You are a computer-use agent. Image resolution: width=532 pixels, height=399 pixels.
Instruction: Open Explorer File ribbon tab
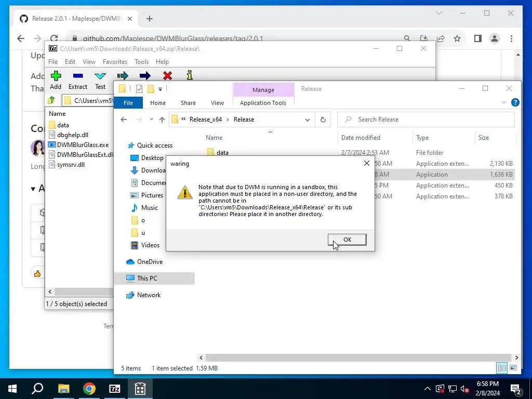click(128, 103)
